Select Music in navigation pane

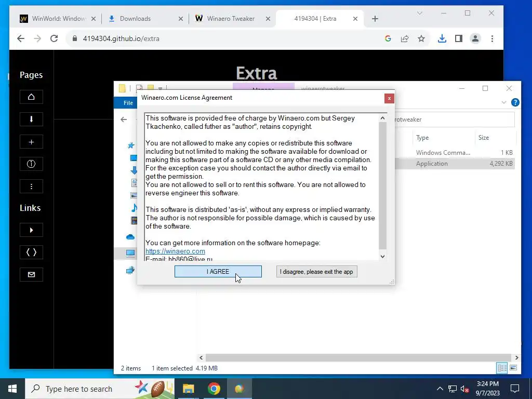click(x=135, y=208)
